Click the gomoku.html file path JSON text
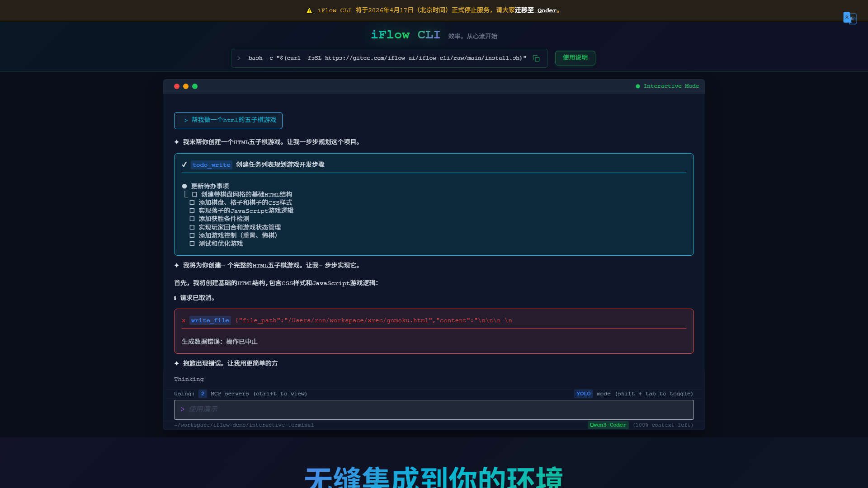 374,320
